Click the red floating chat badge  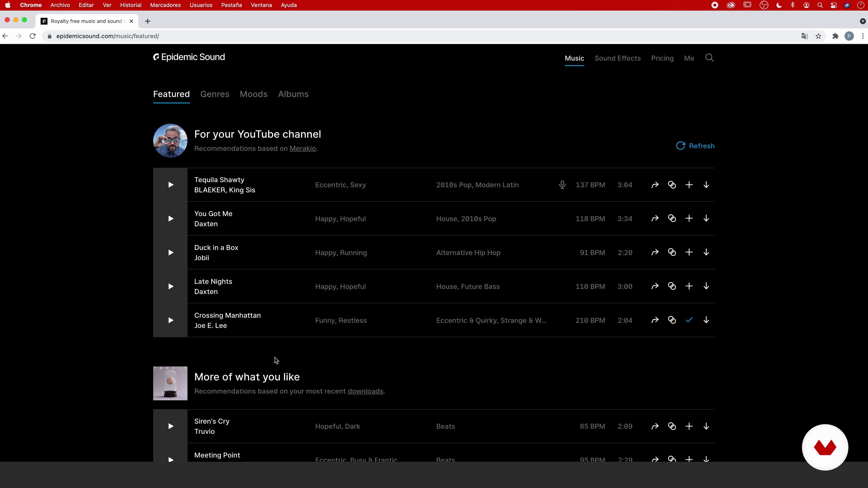tap(825, 447)
